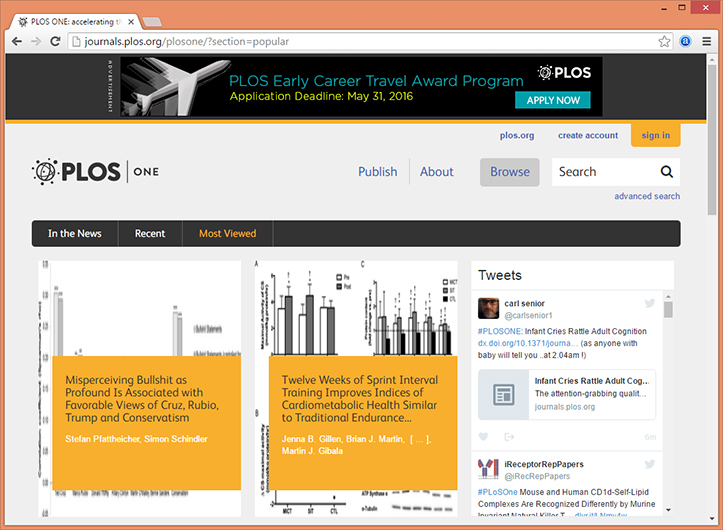Click the tweets widget scroll down arrow
The width and height of the screenshot is (723, 530).
tap(668, 510)
